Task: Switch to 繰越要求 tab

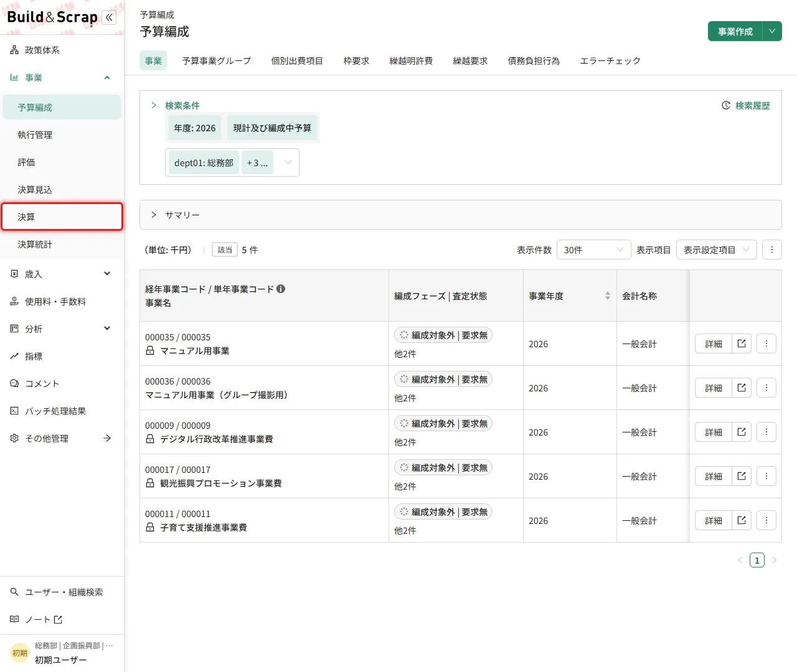Action: click(x=470, y=60)
